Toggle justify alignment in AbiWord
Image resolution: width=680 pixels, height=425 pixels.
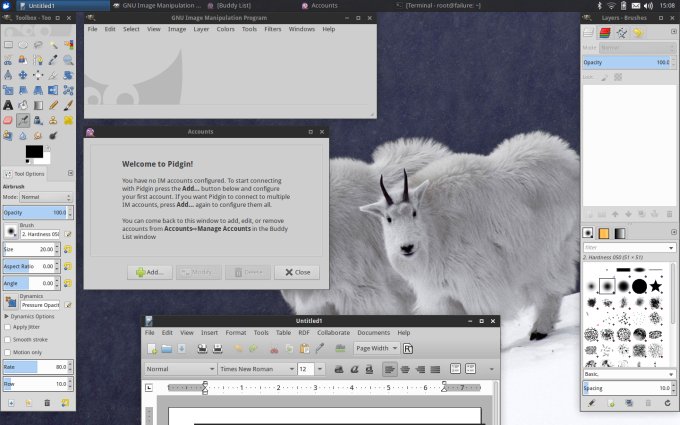(435, 369)
